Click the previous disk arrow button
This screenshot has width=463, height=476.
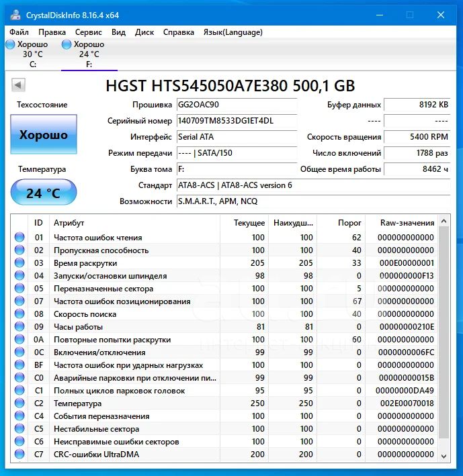18,85
